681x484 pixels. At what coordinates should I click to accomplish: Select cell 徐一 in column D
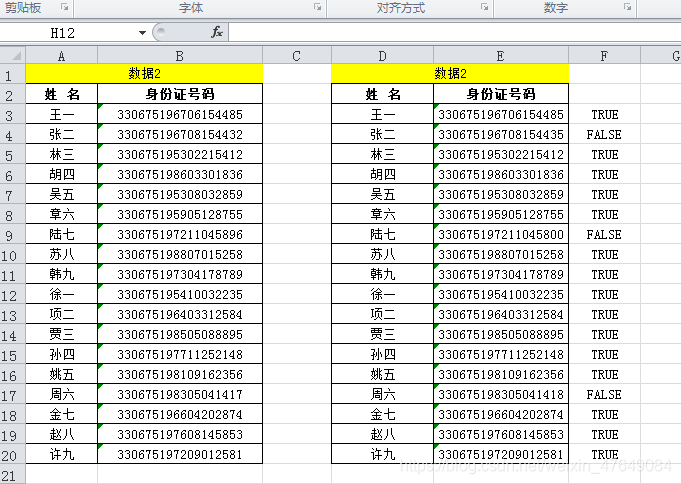(x=382, y=294)
